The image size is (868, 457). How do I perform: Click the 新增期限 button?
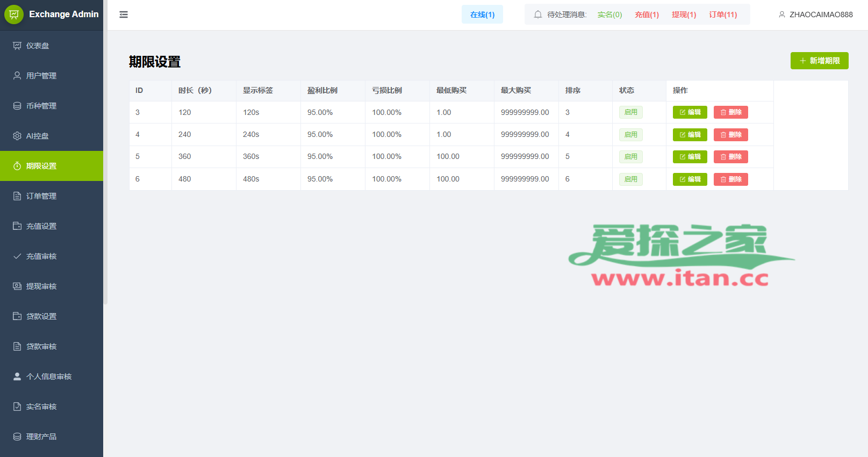(x=819, y=61)
